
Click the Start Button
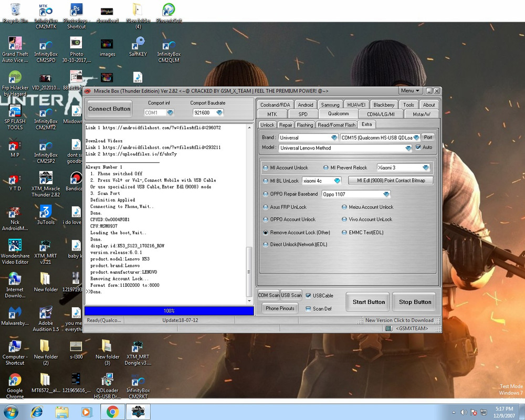[369, 302]
